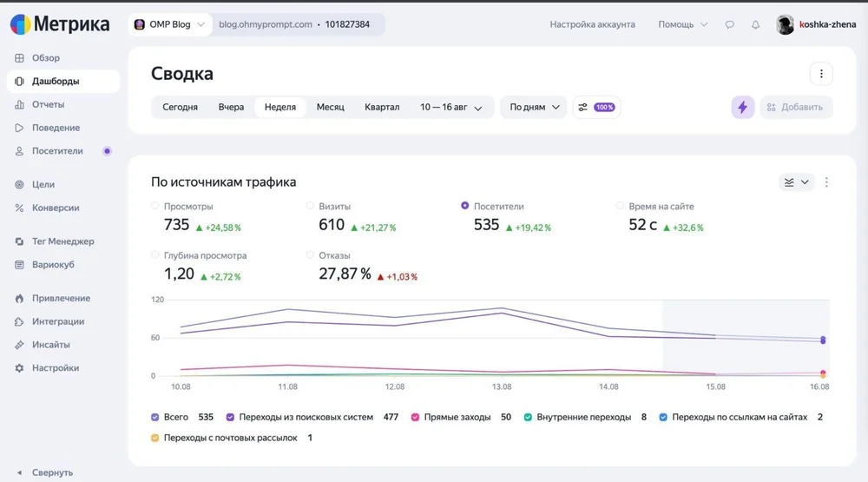Click the Метрика logo
The height and width of the screenshot is (482, 868).
click(x=60, y=24)
